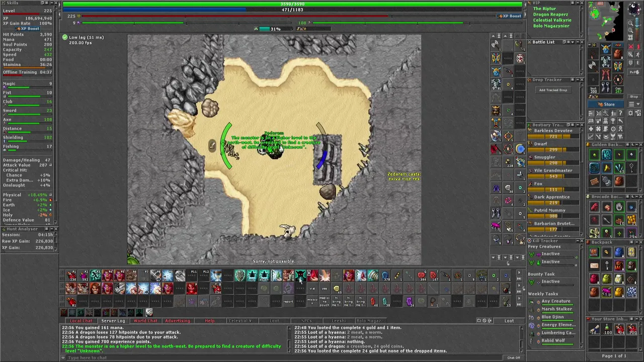
Task: Open the Advertising chat tab
Action: [178, 321]
